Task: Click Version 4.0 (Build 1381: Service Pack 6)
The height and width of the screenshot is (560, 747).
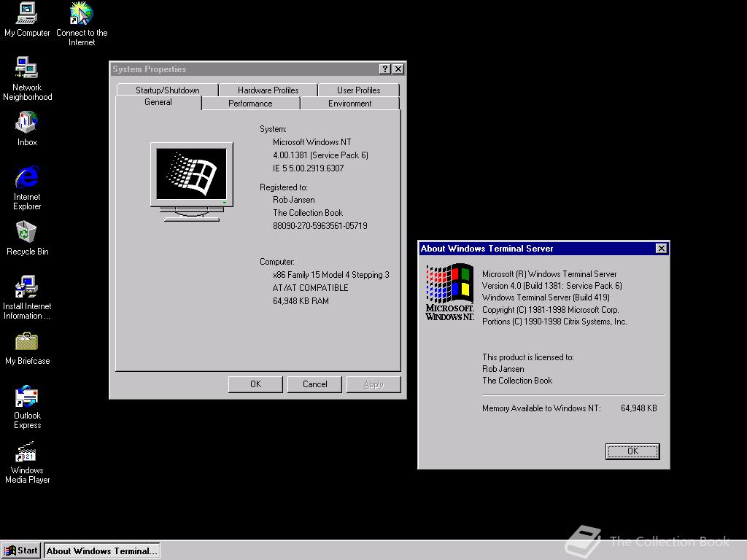Action: coord(551,286)
